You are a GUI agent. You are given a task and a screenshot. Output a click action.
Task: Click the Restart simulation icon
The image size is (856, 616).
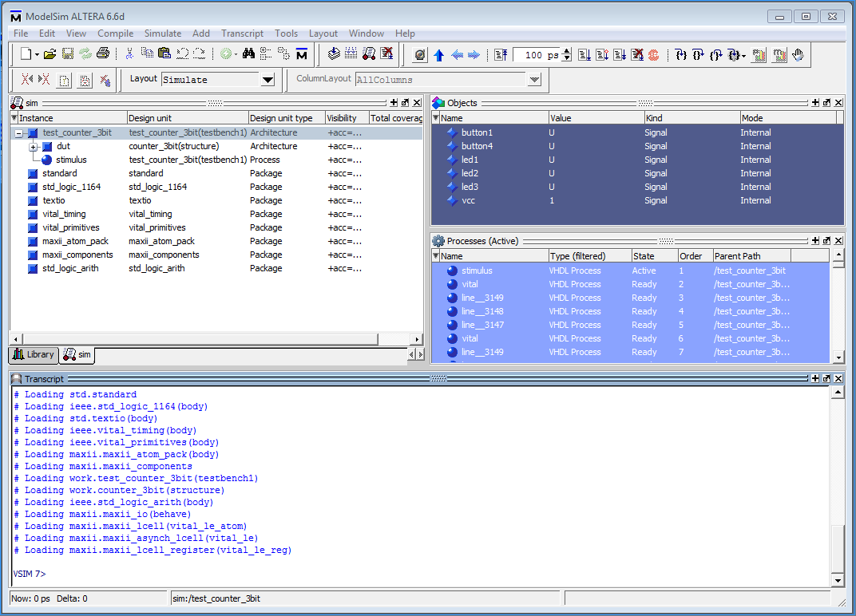coord(501,55)
